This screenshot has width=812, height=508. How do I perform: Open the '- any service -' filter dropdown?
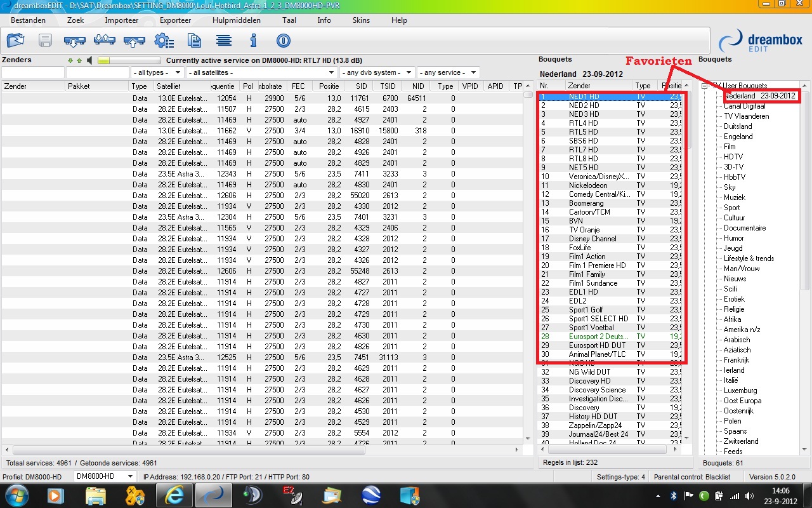click(448, 72)
